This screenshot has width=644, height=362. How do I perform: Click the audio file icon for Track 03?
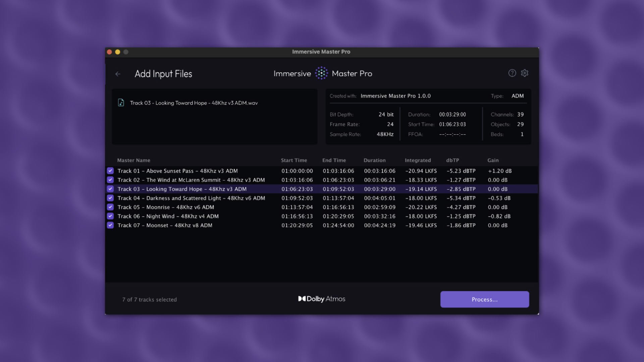click(x=121, y=103)
